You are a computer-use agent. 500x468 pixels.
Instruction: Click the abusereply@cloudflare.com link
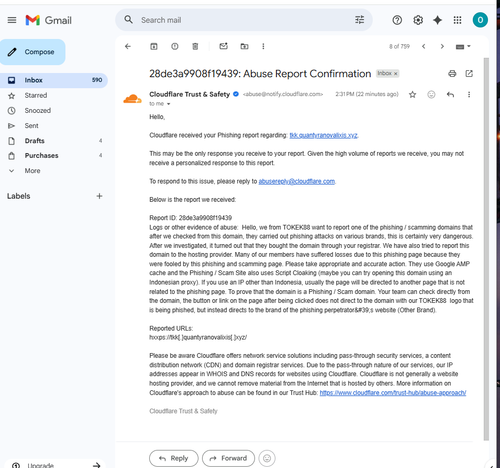(297, 181)
